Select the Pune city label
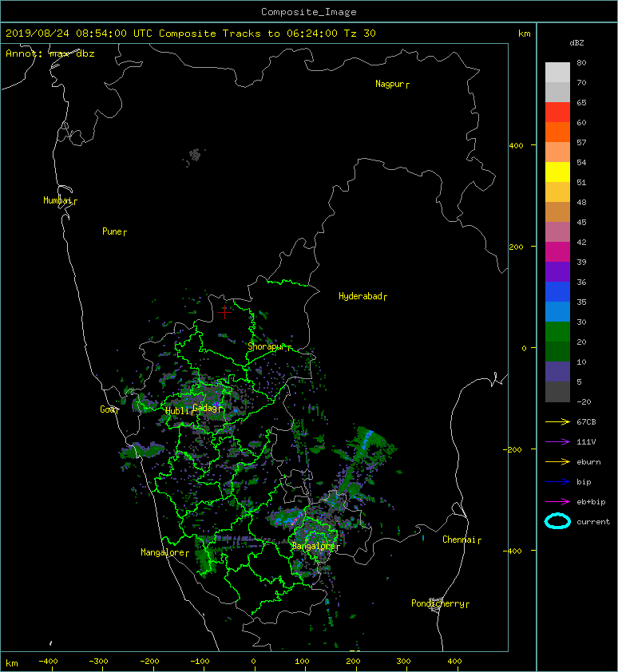Image resolution: width=618 pixels, height=672 pixels. tap(114, 231)
